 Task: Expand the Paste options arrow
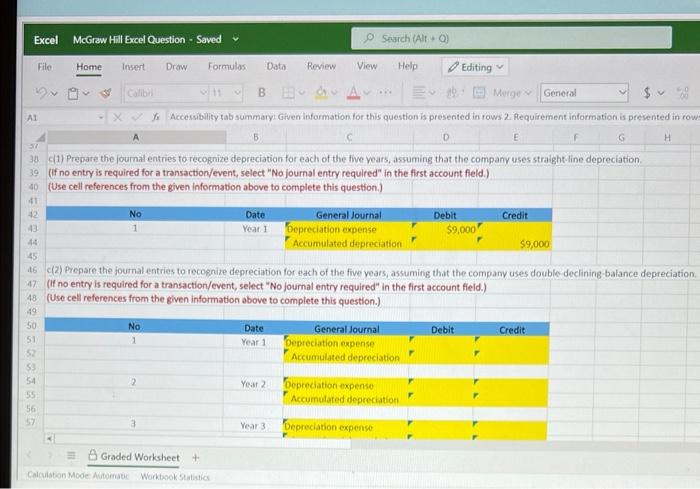(86, 93)
